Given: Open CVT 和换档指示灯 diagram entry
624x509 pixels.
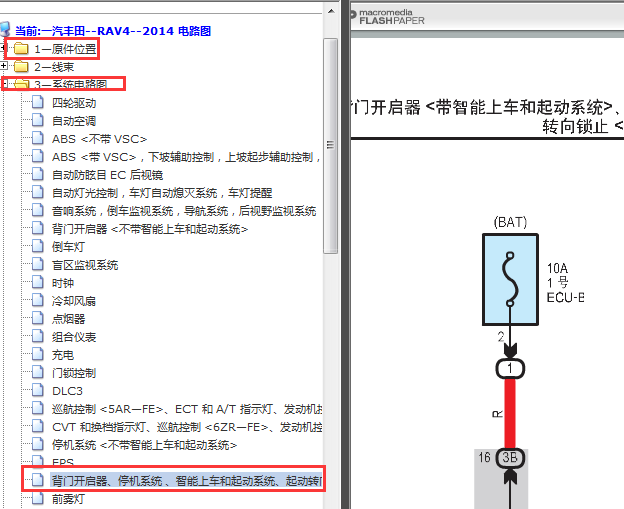Looking at the screenshot, I should 187,427.
